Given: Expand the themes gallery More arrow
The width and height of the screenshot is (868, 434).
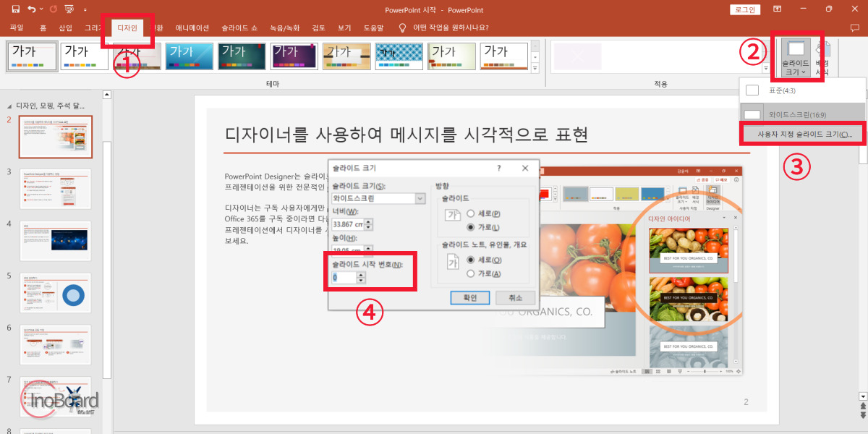Looking at the screenshot, I should tap(535, 67).
